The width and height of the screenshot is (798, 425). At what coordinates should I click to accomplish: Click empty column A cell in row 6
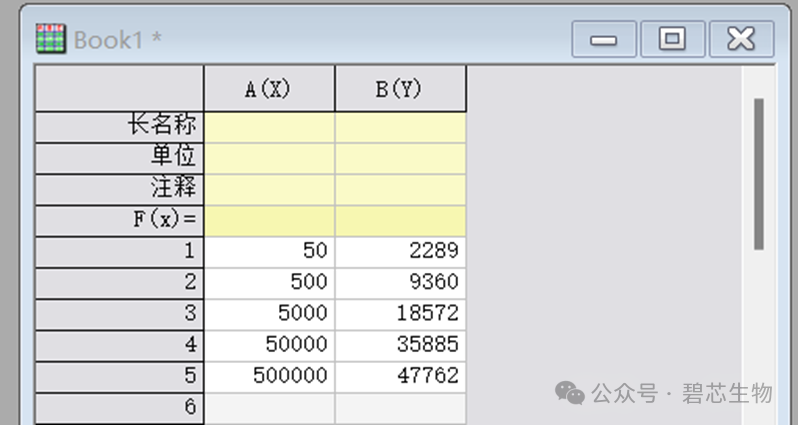click(x=269, y=408)
